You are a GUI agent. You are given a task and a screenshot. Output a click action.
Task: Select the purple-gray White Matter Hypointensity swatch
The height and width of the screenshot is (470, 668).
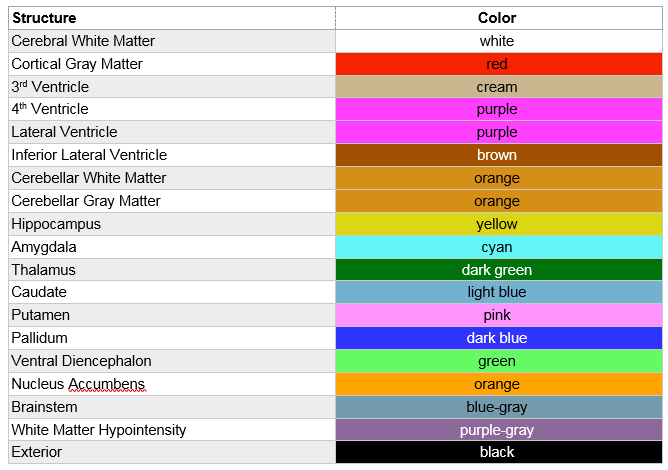tap(498, 430)
